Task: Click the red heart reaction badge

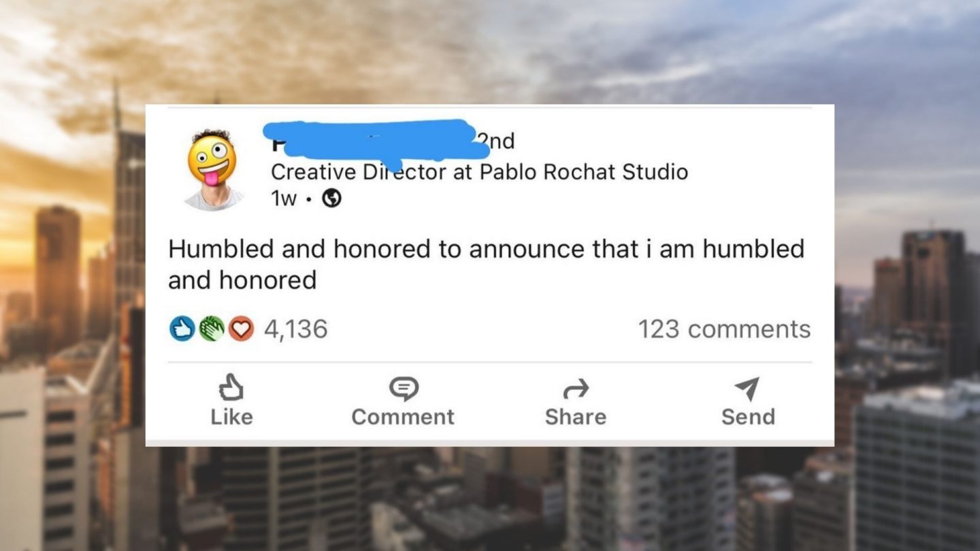Action: (240, 329)
